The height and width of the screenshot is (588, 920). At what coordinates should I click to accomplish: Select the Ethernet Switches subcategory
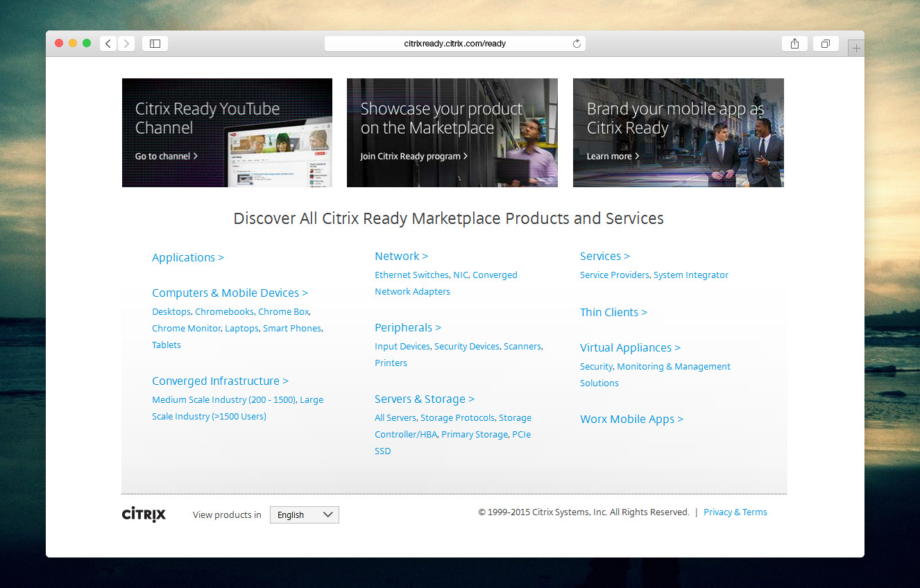coord(411,275)
